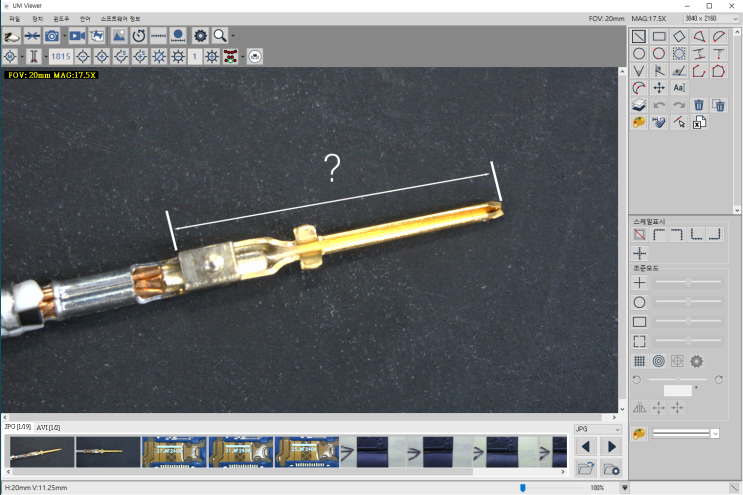Click the grid overlay icon
This screenshot has height=495, width=743.
click(x=639, y=361)
